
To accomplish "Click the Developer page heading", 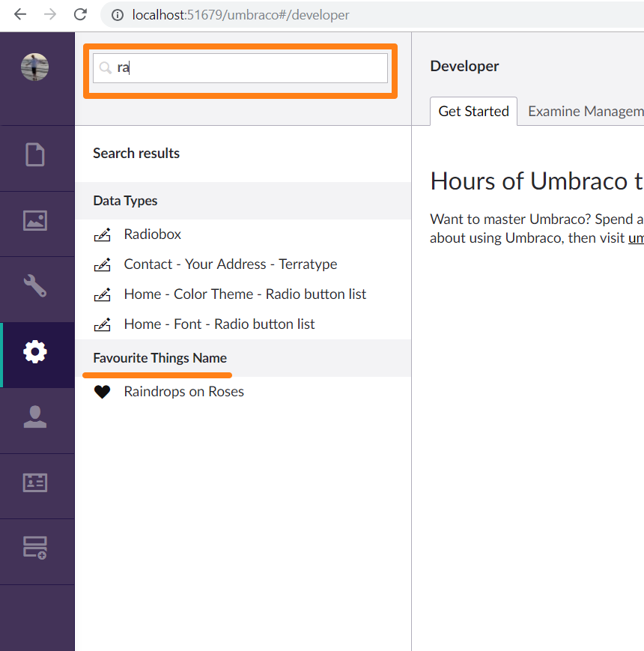I will pos(464,66).
